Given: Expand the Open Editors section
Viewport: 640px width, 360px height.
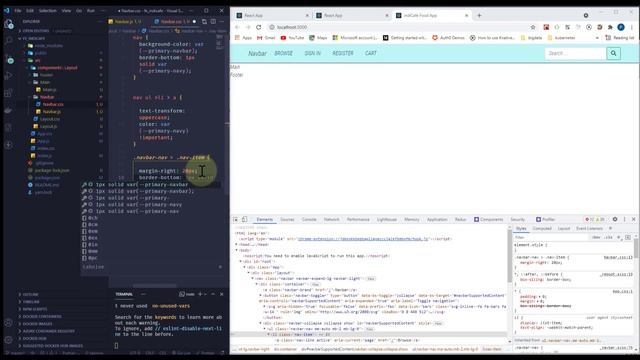Looking at the screenshot, I should click(36, 31).
